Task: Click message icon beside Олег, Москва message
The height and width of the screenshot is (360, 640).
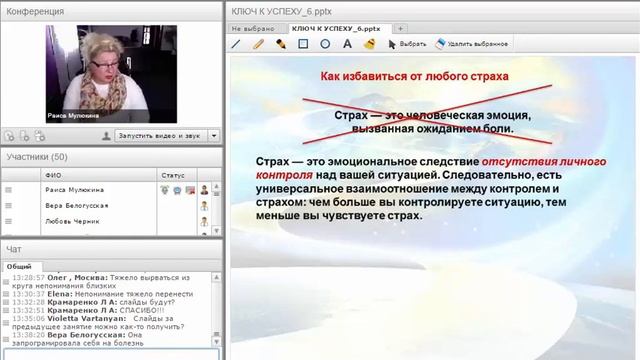Action: point(6,282)
